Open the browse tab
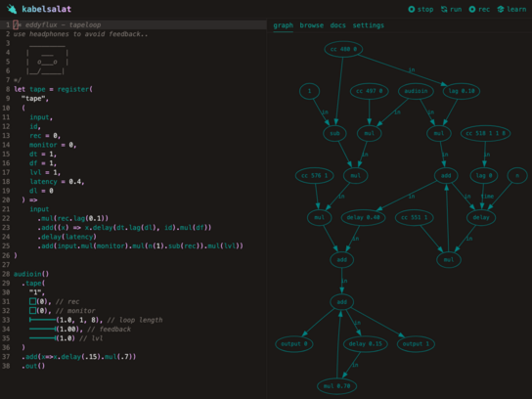Viewport: 532px width, 399px height. 311,25
